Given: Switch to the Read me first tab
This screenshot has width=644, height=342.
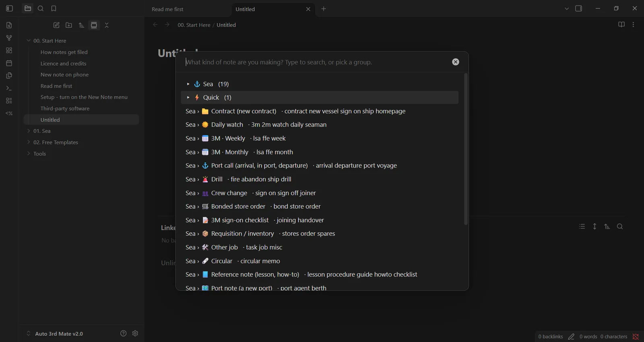Looking at the screenshot, I should pos(167,9).
